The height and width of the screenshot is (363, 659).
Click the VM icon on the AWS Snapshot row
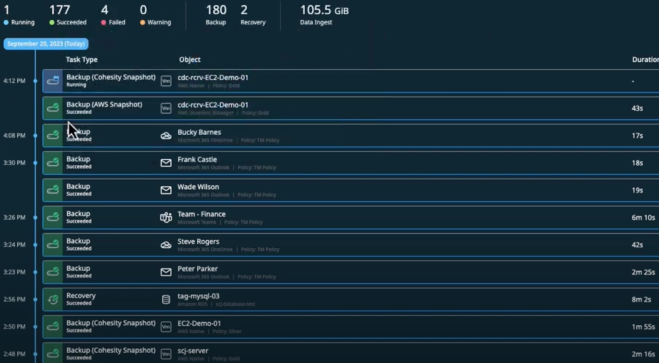[x=166, y=108]
